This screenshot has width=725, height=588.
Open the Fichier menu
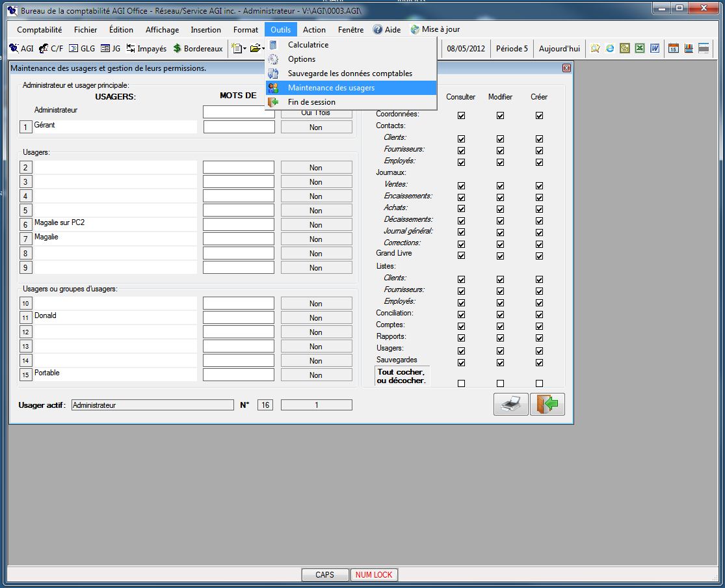click(x=86, y=30)
